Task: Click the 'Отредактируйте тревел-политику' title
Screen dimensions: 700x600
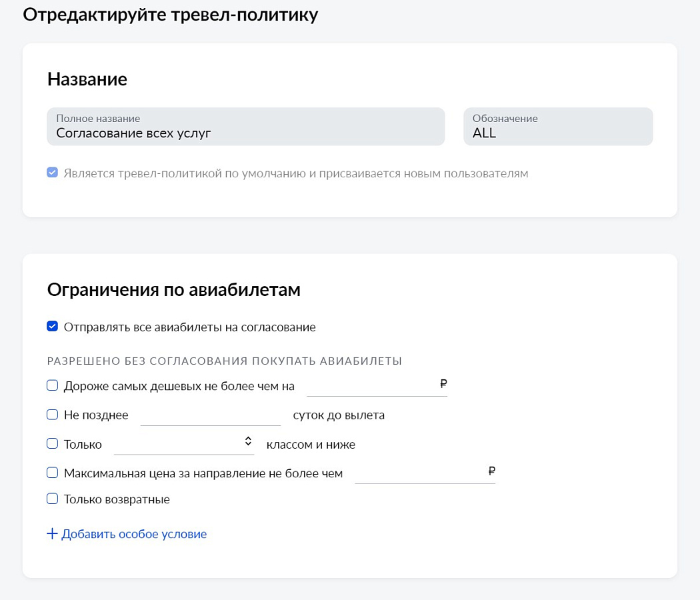Action: [x=171, y=15]
